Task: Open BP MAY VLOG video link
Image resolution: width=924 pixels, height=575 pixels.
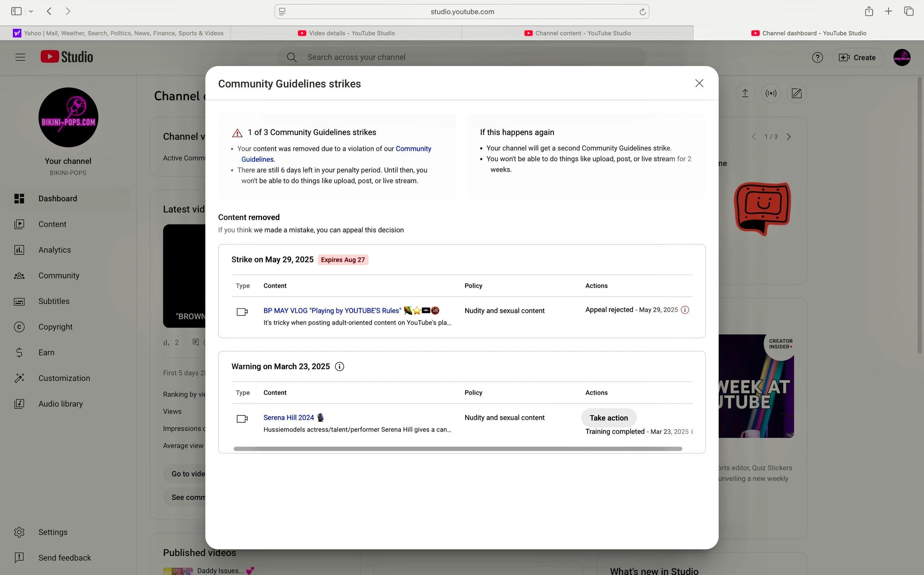Action: pos(332,311)
